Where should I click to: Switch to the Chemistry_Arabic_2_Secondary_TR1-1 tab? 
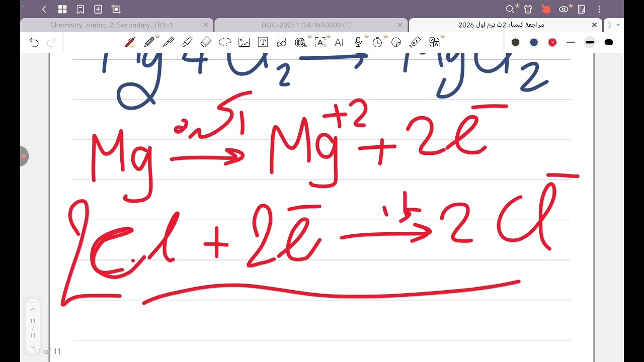[111, 25]
